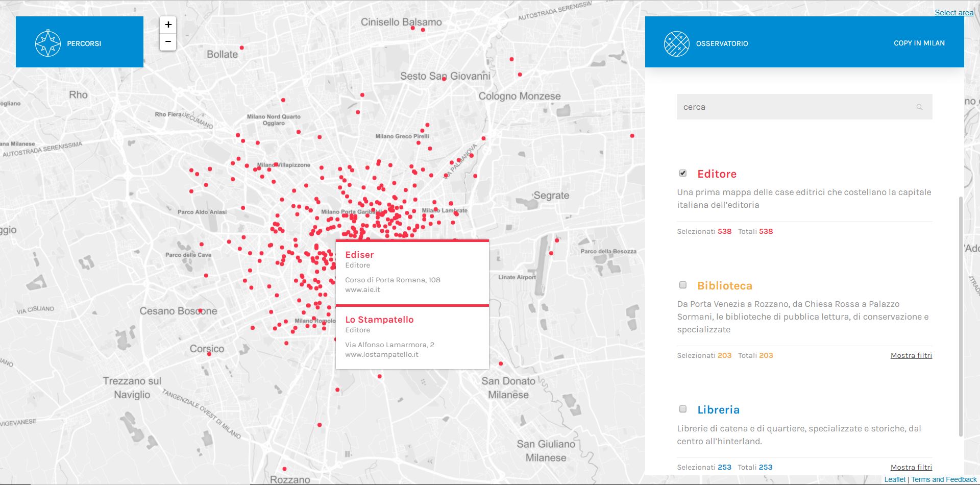Zoom in the map
This screenshot has width=980, height=485.
[168, 25]
